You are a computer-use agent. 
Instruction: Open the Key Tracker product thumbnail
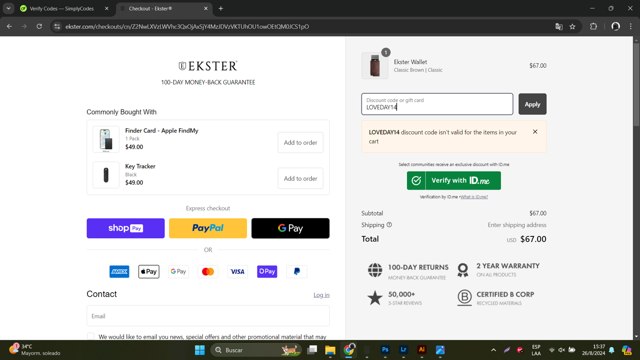106,175
